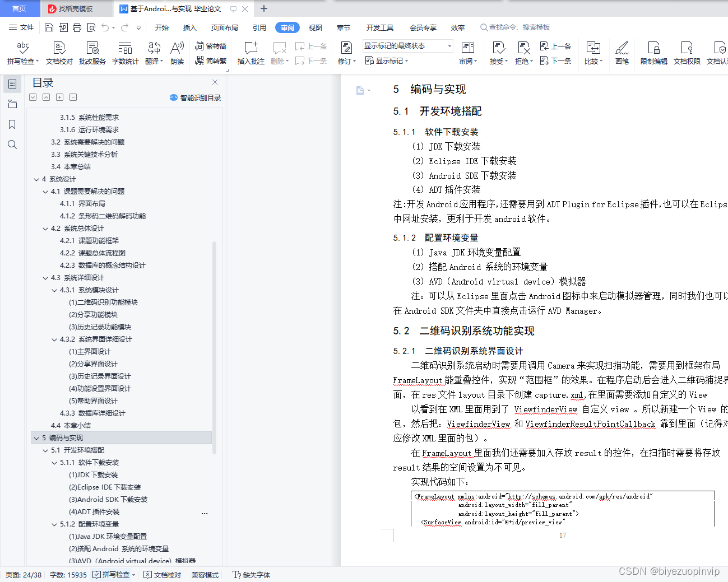
Task: Open 文档权限 document permissions
Action: click(687, 53)
